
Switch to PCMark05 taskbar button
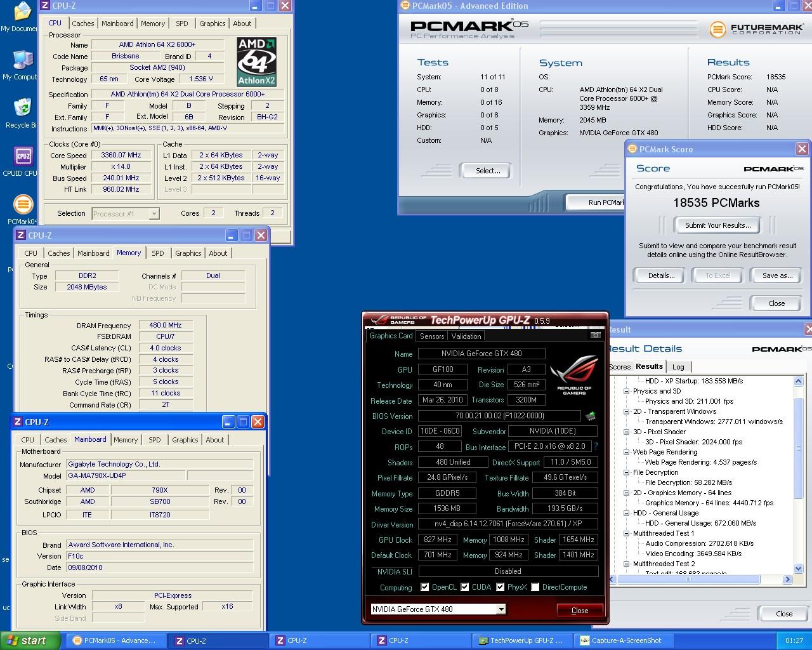(115, 640)
